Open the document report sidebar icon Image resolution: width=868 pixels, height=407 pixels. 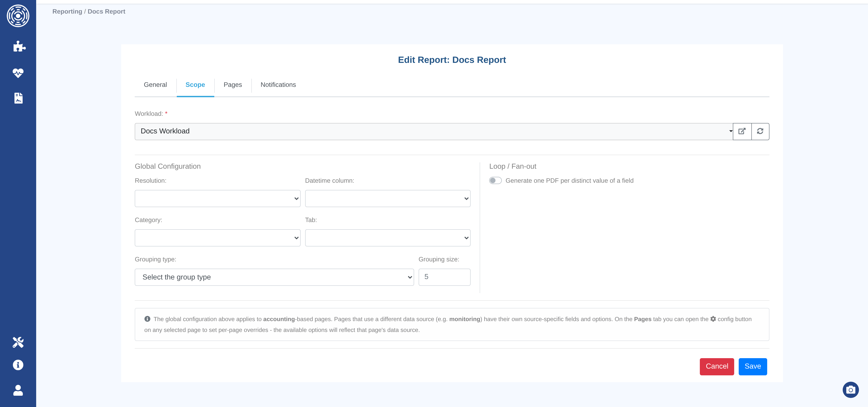pos(18,98)
